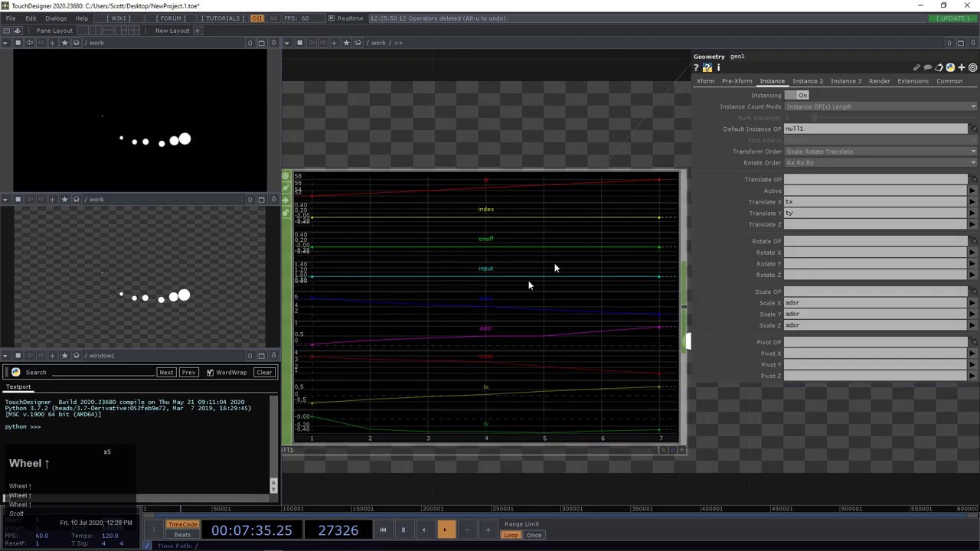Show operator info 'i' icon
The height and width of the screenshot is (551, 980).
[718, 68]
